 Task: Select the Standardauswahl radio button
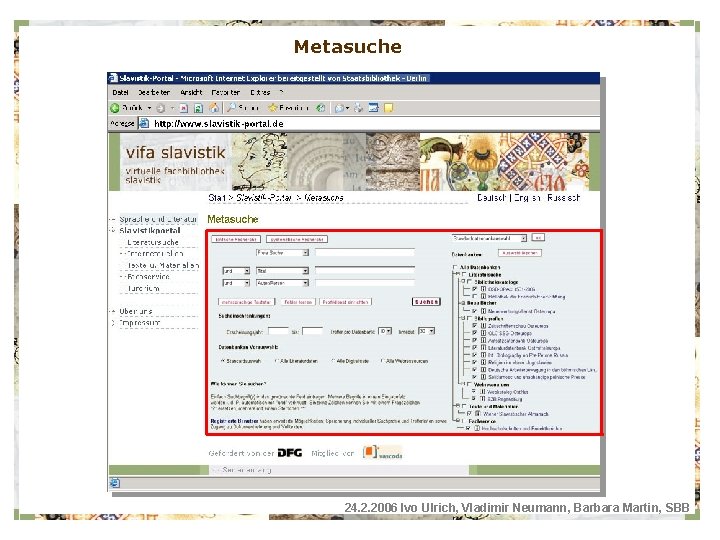click(223, 361)
